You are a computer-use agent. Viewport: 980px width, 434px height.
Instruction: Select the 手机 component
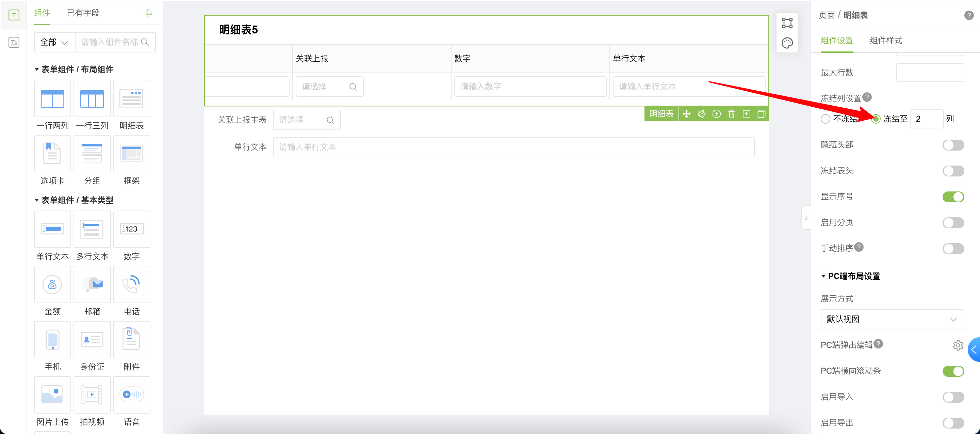pos(52,340)
